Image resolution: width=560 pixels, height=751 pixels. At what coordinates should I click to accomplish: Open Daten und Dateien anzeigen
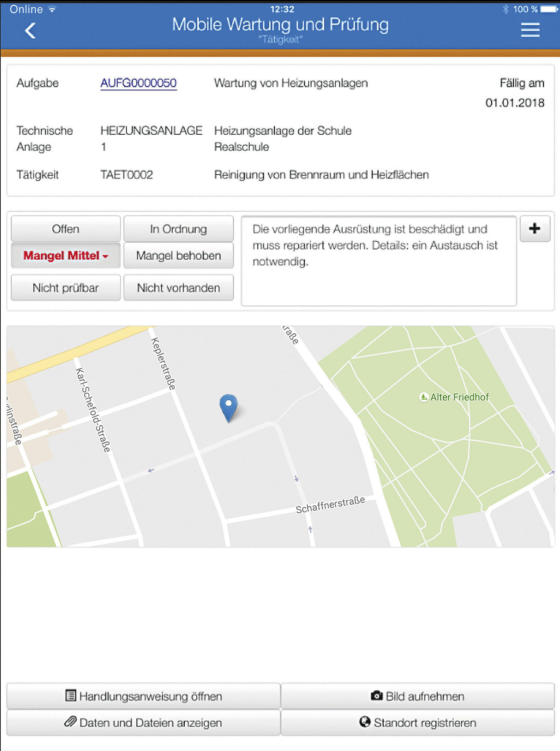pyautogui.click(x=144, y=723)
